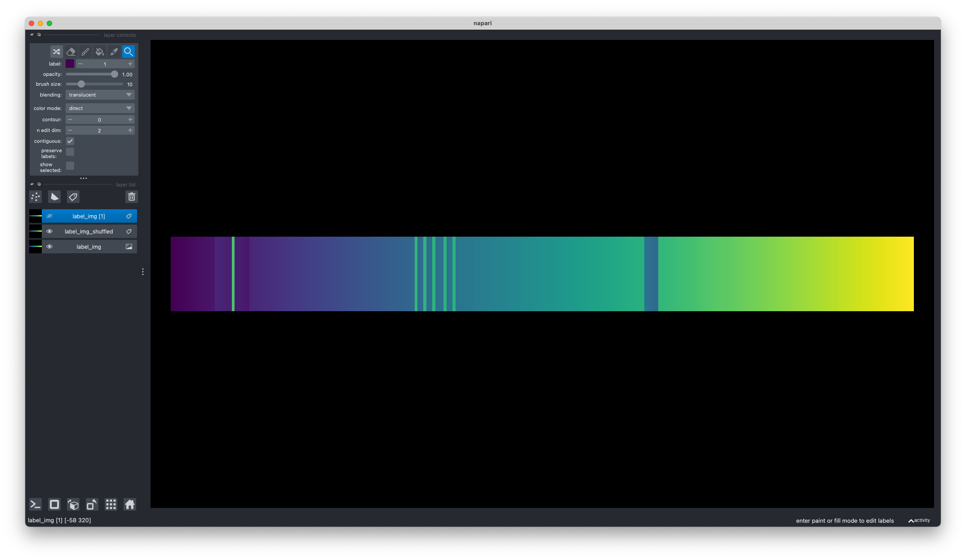Open the blending dropdown set to translucent
The image size is (966, 560).
(100, 95)
